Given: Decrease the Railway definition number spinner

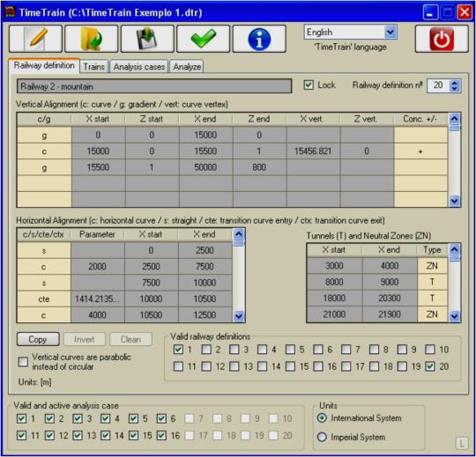Looking at the screenshot, I should (x=454, y=89).
